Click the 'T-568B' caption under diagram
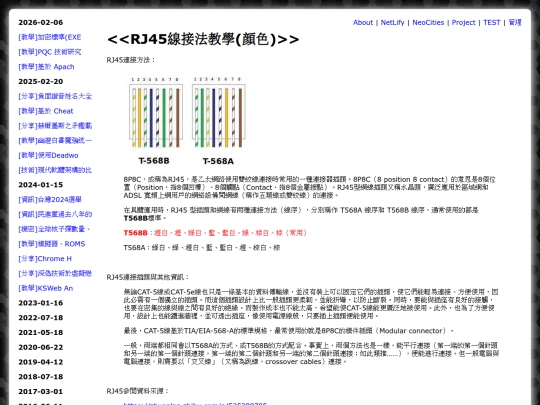 (154, 161)
